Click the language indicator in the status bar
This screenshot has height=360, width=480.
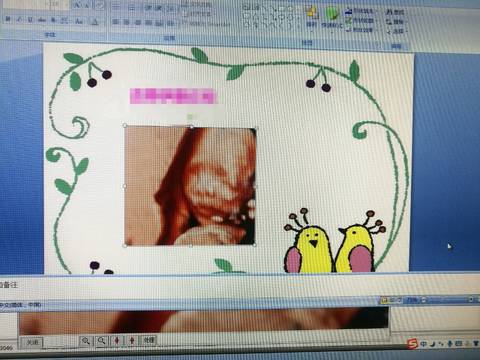[x=21, y=305]
